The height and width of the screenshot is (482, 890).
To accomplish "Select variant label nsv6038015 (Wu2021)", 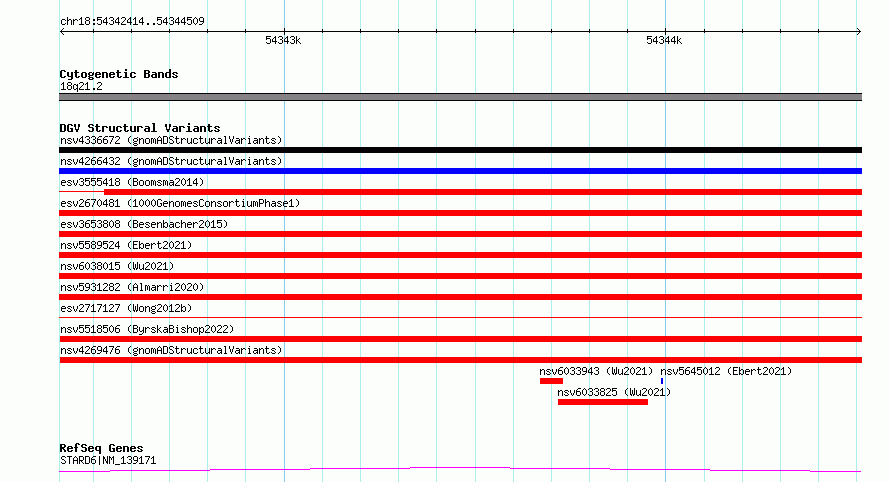I will coord(117,266).
